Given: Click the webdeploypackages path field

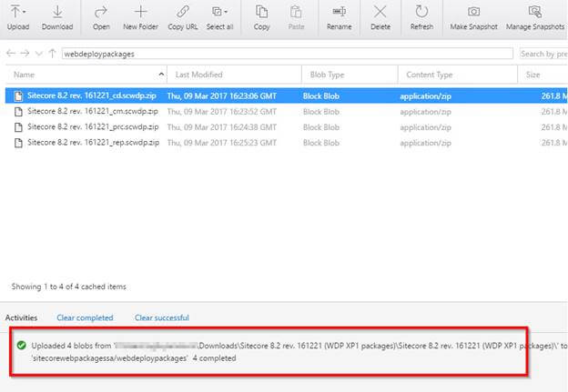Looking at the screenshot, I should click(288, 54).
